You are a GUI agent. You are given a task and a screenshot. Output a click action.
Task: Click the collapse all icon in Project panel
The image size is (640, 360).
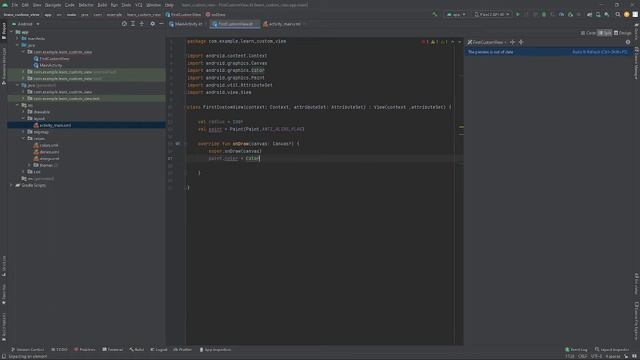(142, 24)
